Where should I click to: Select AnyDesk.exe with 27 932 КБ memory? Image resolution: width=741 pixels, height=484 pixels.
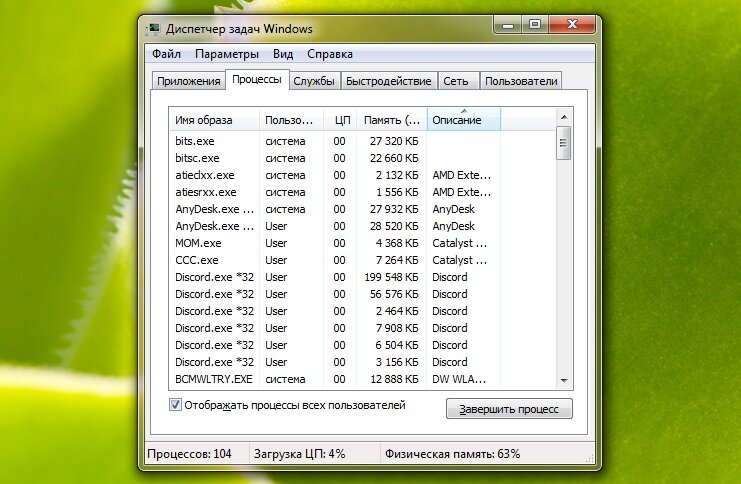coord(362,209)
